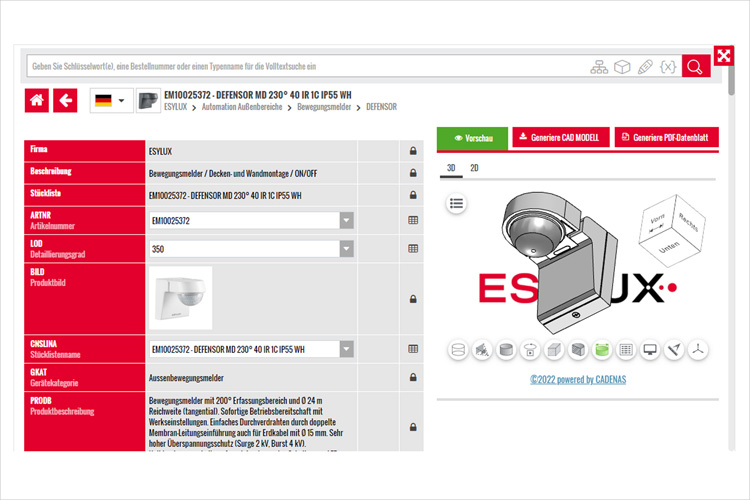Switch to the 3D view tab
This screenshot has height=500, width=750.
point(451,168)
